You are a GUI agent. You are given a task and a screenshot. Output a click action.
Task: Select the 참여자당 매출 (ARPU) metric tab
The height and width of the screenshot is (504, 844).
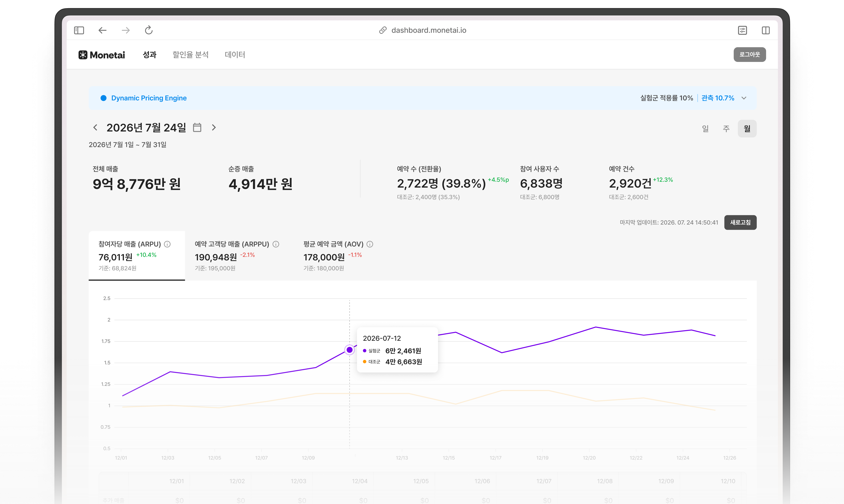coord(137,255)
